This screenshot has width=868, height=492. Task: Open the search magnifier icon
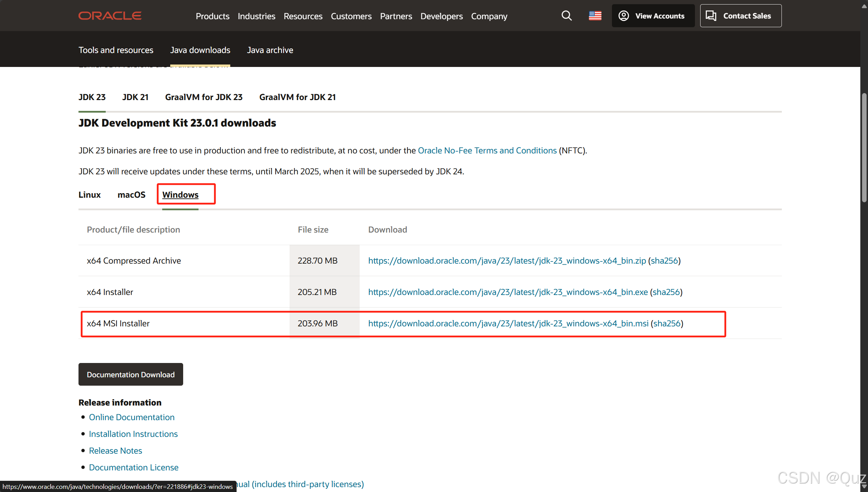566,16
